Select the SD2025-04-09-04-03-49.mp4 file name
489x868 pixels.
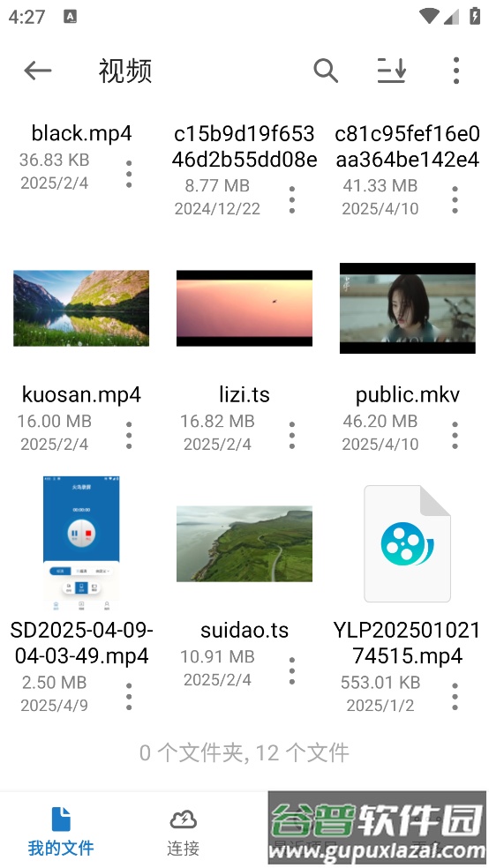pos(81,643)
